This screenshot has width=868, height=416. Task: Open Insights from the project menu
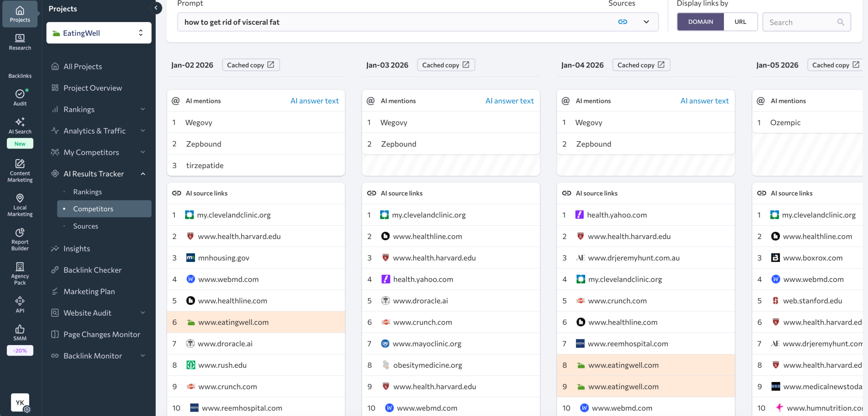click(77, 248)
